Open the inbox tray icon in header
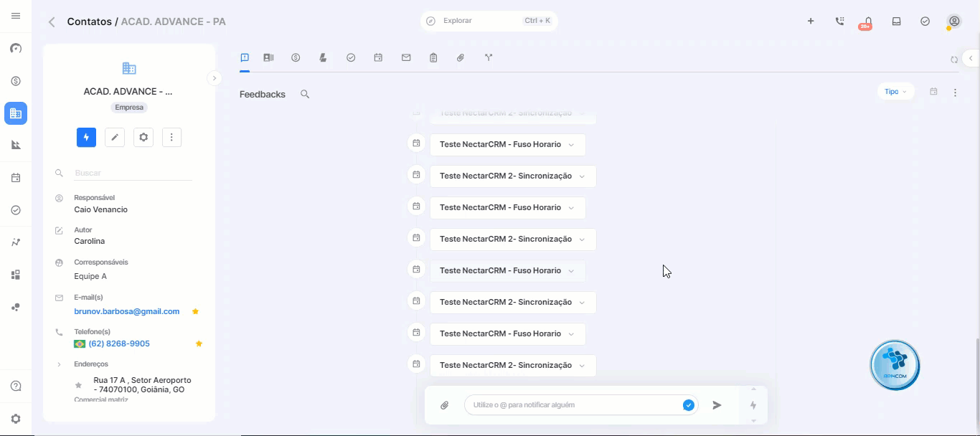This screenshot has height=436, width=980. point(897,22)
